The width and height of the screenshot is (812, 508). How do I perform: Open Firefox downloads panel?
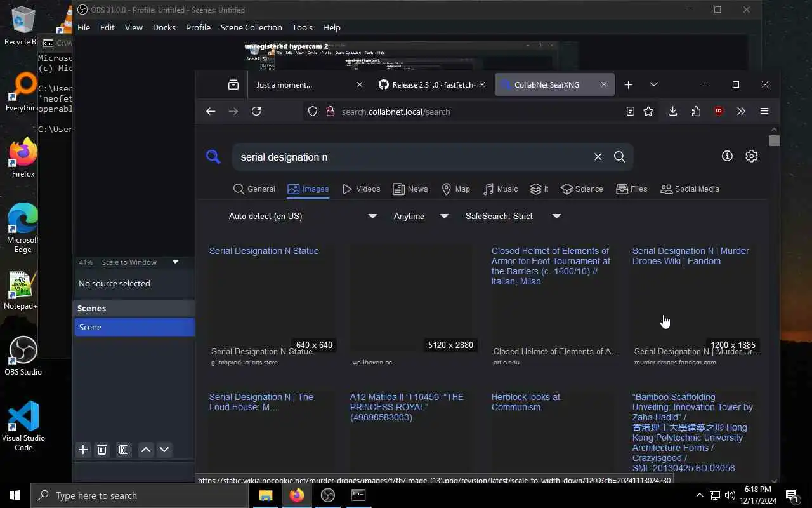pyautogui.click(x=672, y=111)
